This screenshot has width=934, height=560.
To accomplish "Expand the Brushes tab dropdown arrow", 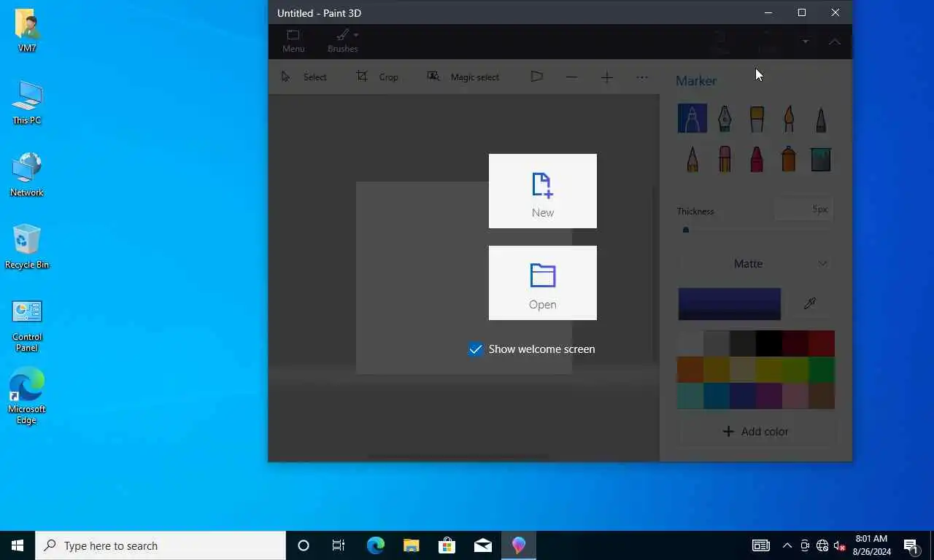I will click(356, 35).
